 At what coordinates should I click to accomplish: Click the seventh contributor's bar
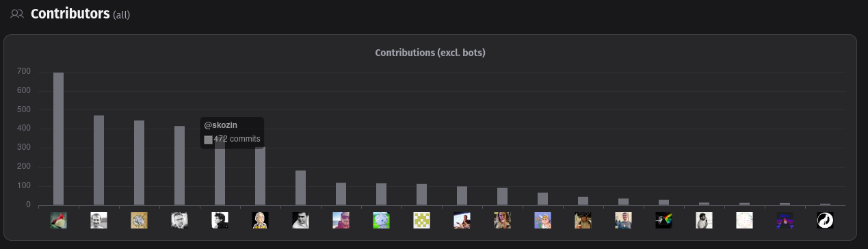[301, 188]
